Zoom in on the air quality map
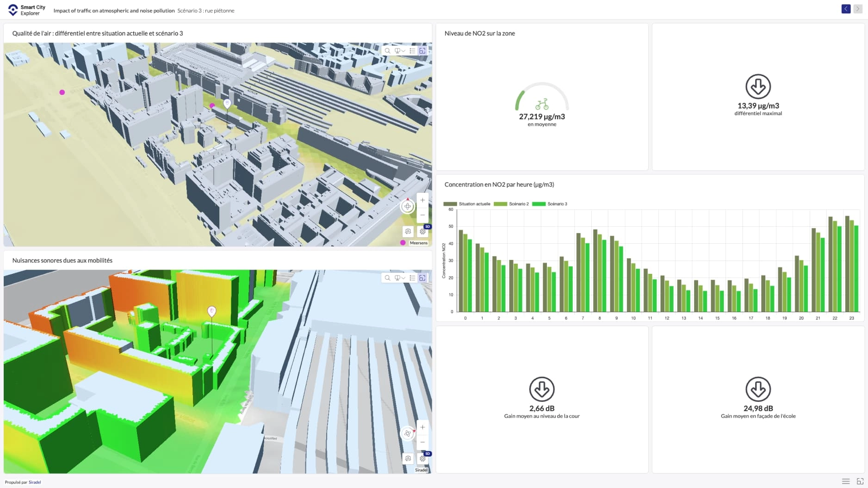This screenshot has width=868, height=488. [x=422, y=200]
